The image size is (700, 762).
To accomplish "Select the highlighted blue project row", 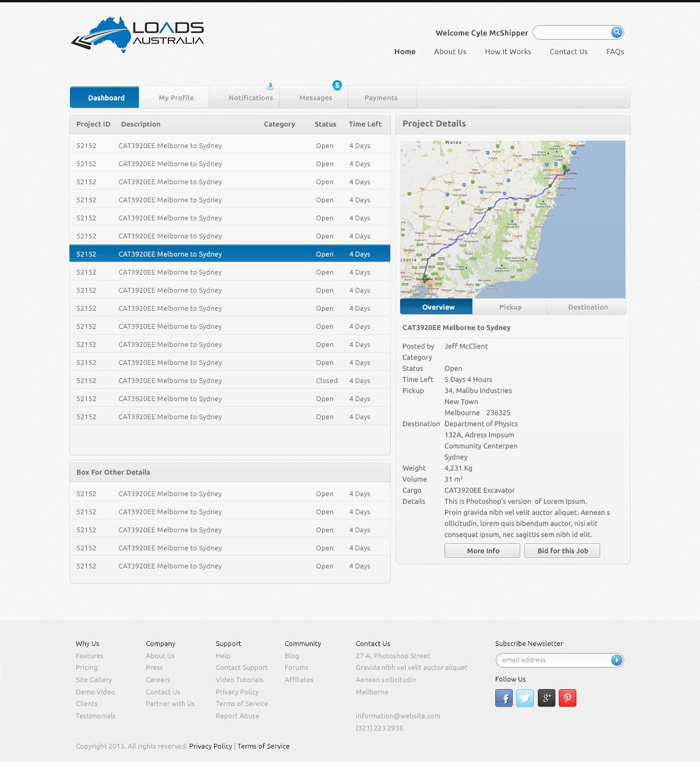I will click(230, 254).
